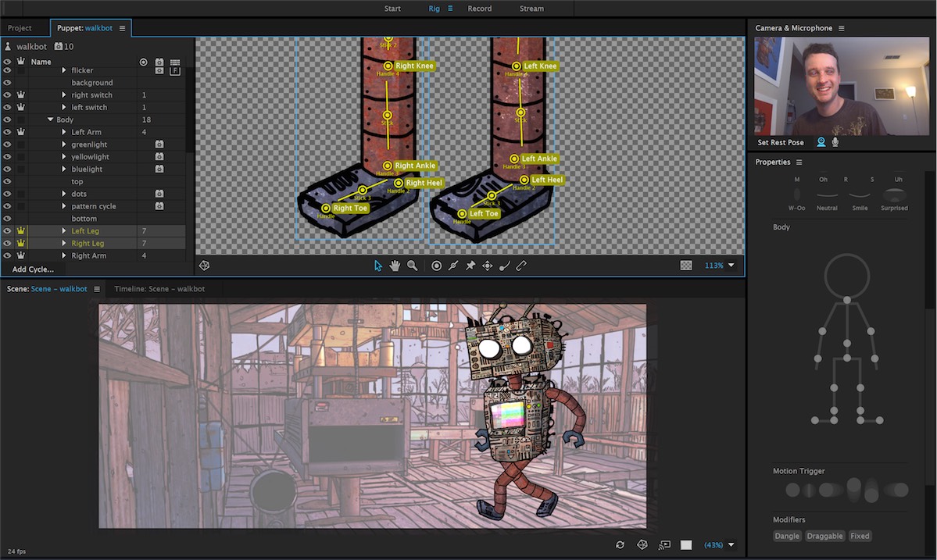Select the Pin tool
This screenshot has height=560, width=937.
tap(470, 266)
